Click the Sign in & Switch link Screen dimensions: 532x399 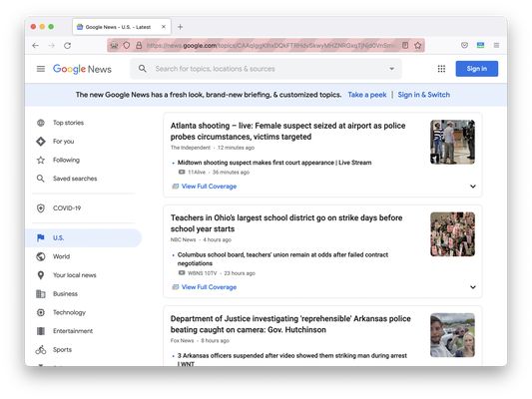424,95
